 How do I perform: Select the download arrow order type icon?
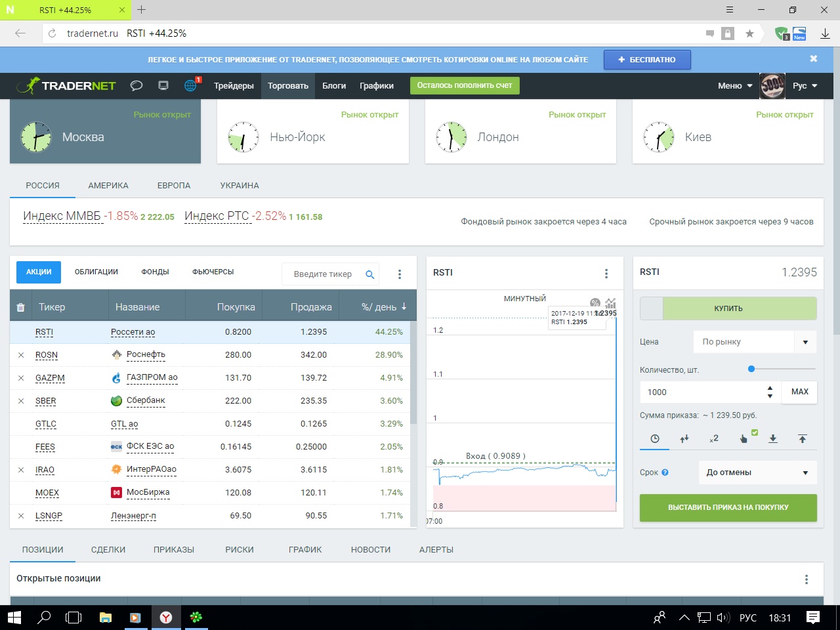click(x=773, y=438)
